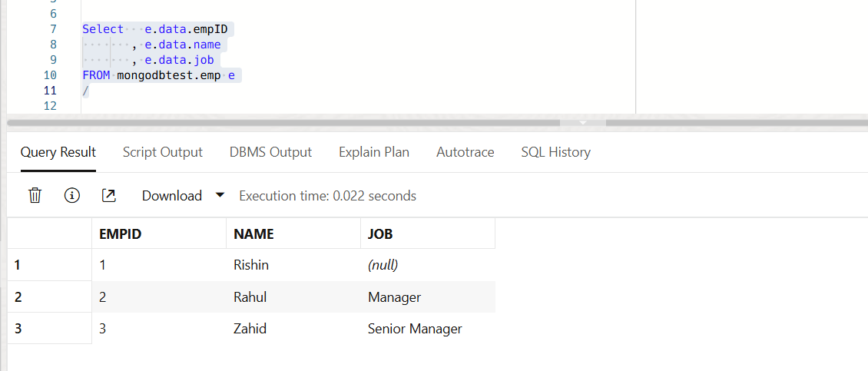Image resolution: width=868 pixels, height=371 pixels.
Task: Switch to DBMS Output tab
Action: tap(270, 152)
